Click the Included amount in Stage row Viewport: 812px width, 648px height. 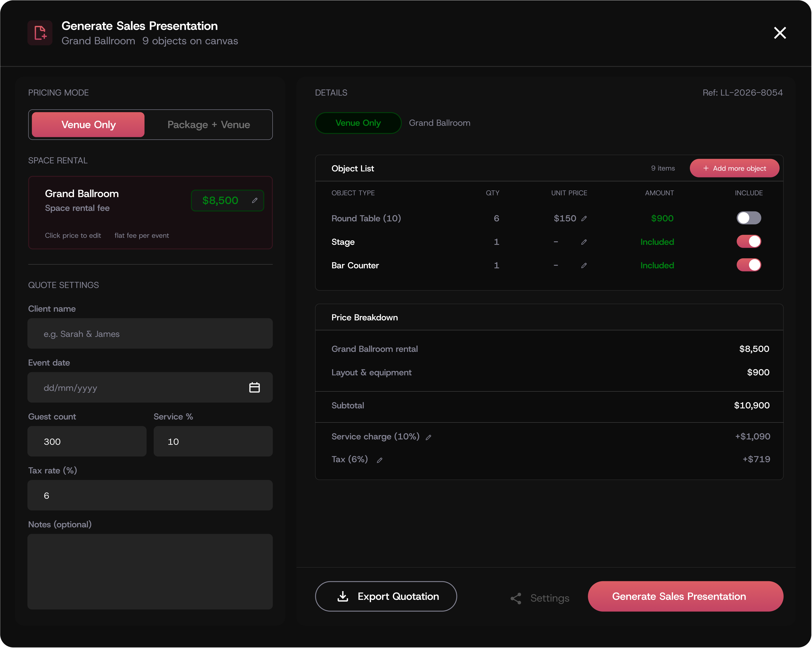657,242
